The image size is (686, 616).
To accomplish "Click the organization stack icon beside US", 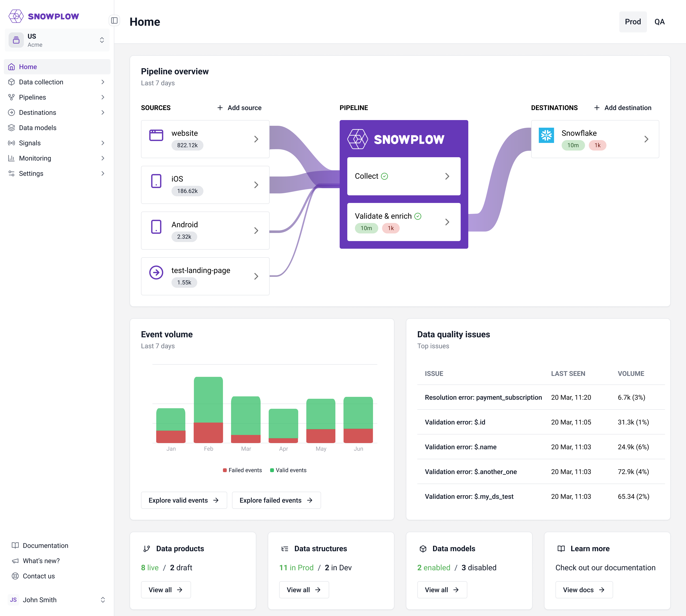I will [16, 40].
